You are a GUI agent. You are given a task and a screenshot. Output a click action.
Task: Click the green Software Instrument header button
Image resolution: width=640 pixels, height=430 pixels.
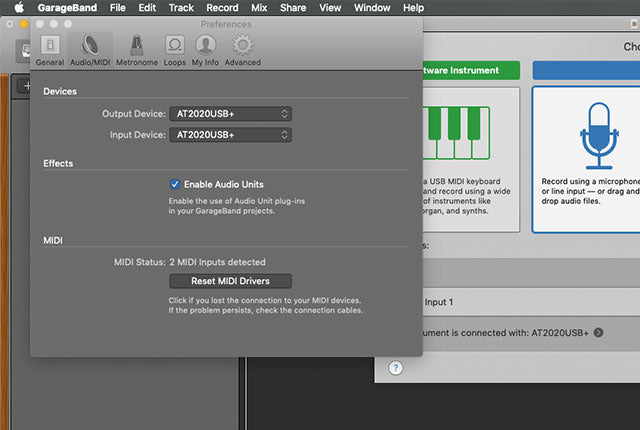(472, 71)
